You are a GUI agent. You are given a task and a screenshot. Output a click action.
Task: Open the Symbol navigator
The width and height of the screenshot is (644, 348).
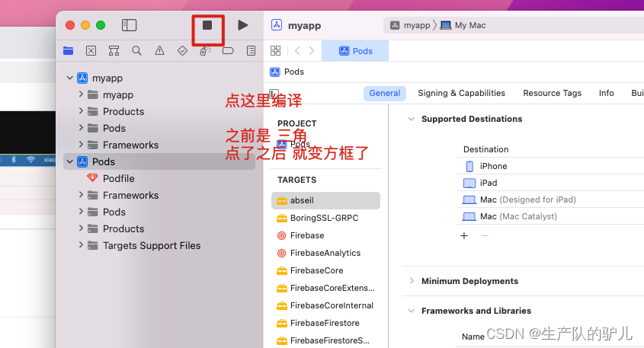[x=114, y=51]
